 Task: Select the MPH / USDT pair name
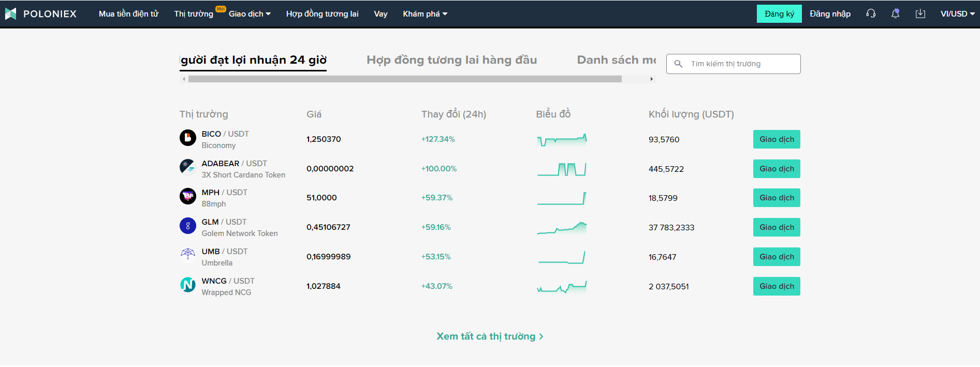pyautogui.click(x=224, y=193)
